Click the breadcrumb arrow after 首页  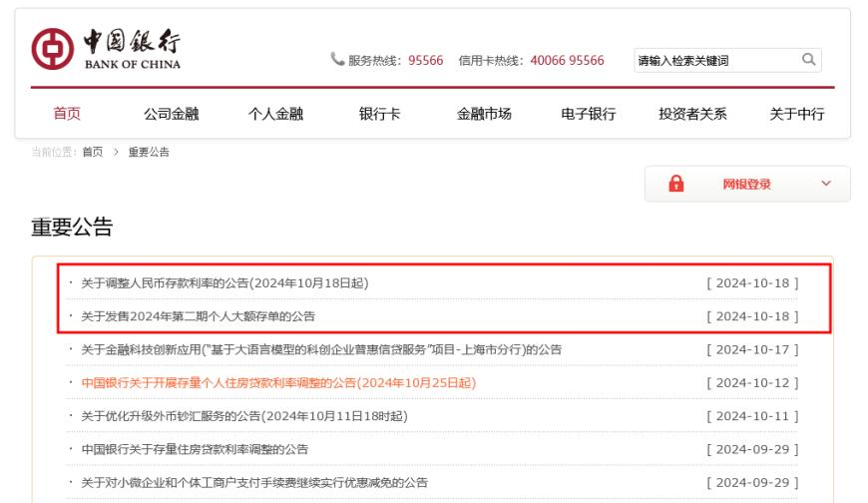pyautogui.click(x=116, y=152)
